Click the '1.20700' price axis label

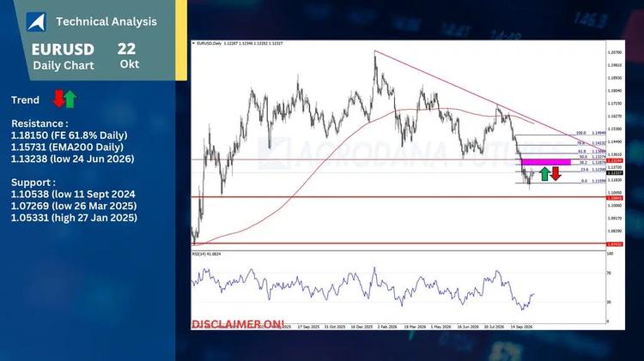coord(615,52)
